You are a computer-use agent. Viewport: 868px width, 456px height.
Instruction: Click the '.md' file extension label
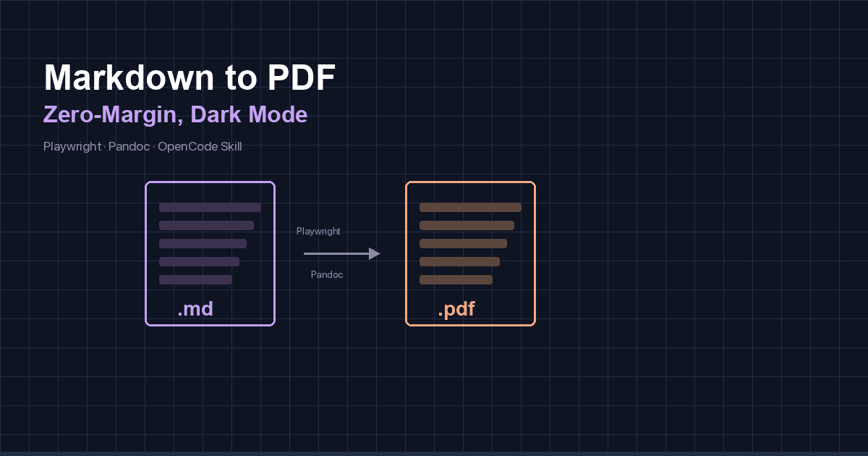click(195, 310)
